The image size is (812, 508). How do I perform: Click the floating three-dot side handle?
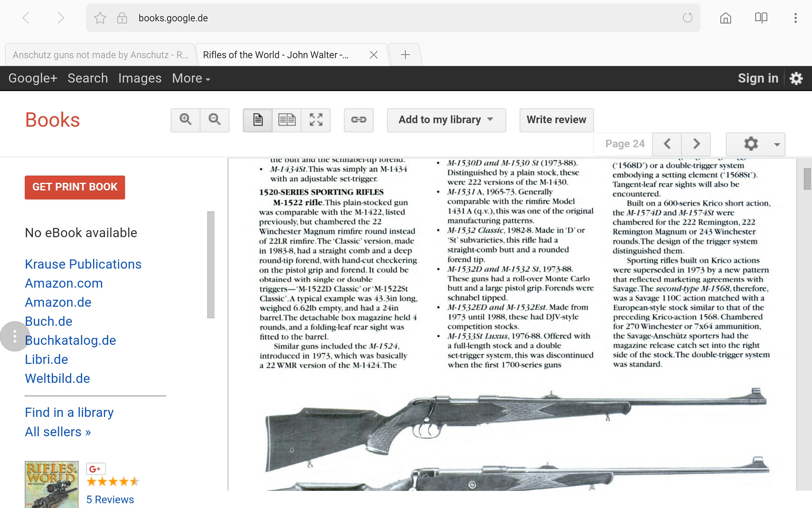pyautogui.click(x=14, y=336)
